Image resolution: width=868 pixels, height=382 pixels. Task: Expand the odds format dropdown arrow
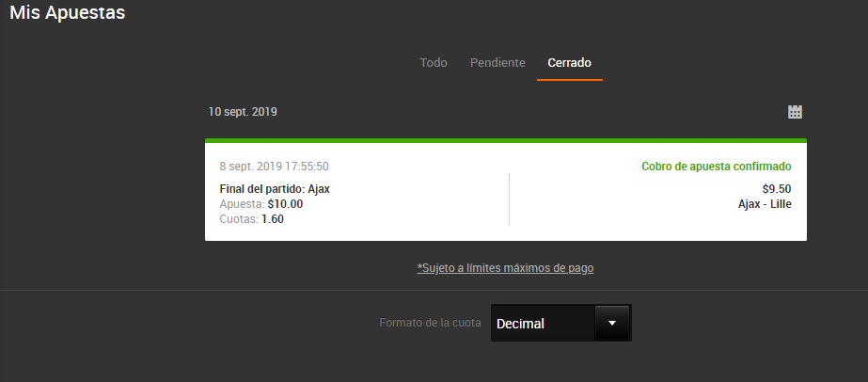click(x=611, y=323)
